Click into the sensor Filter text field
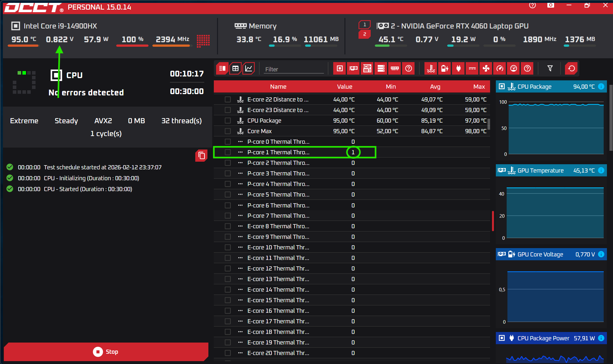Screen dimensions: 613x364 click(294, 69)
